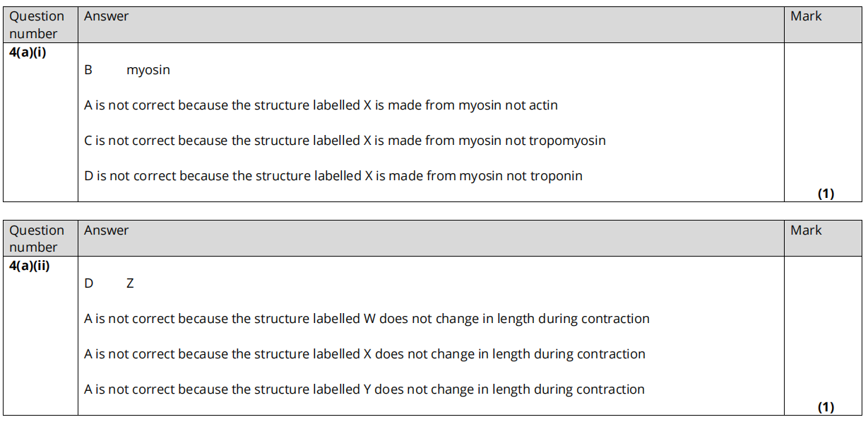Click the Answer header in the first table

pos(107,16)
